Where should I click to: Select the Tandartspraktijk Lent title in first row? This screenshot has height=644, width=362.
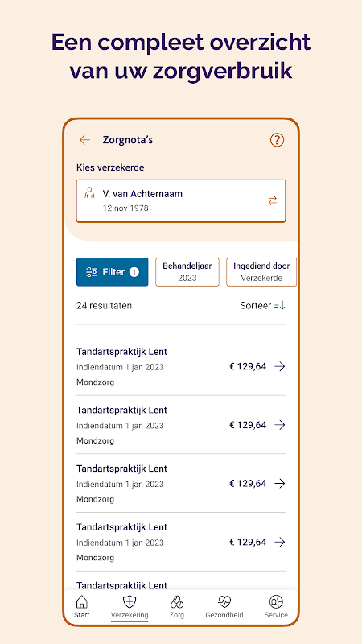point(122,352)
